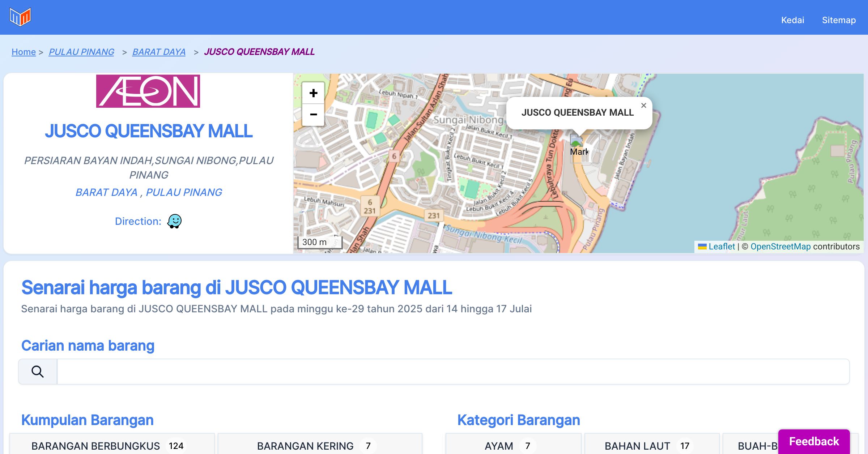Screen dimensions: 868x454
Task: Open the Kedai menu item
Action: pos(792,20)
